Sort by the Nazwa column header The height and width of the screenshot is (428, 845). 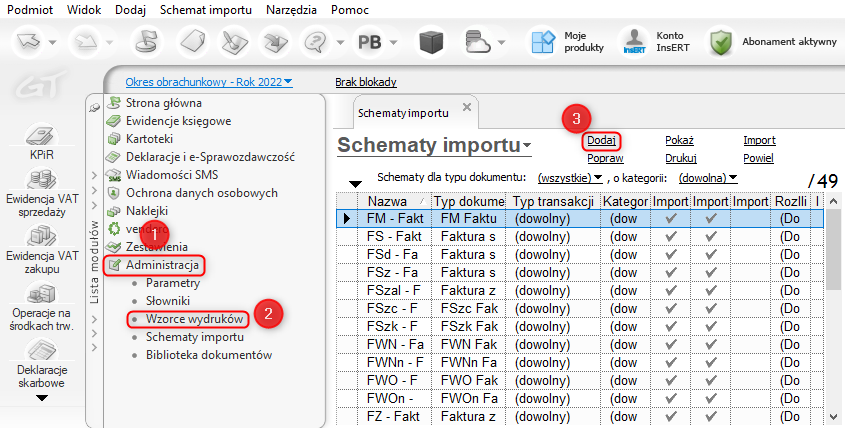393,201
